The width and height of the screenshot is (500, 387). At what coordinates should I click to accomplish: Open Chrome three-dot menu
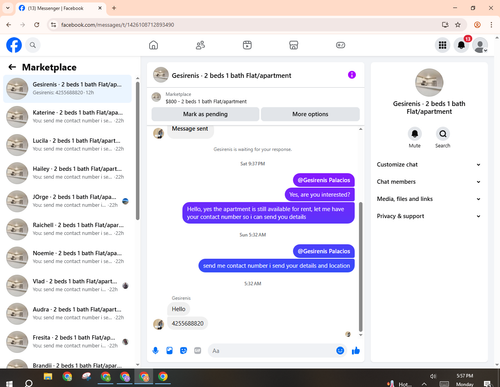[x=491, y=25]
